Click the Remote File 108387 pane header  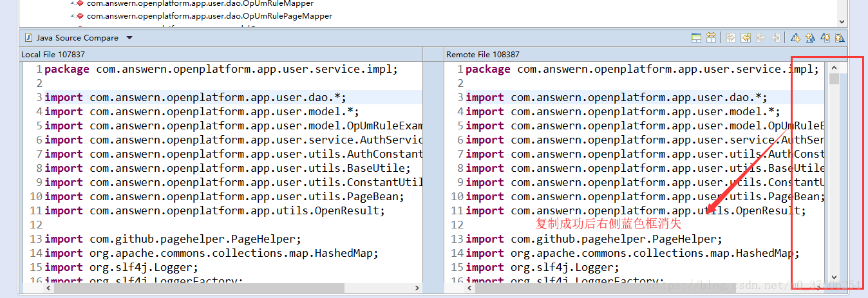[483, 55]
